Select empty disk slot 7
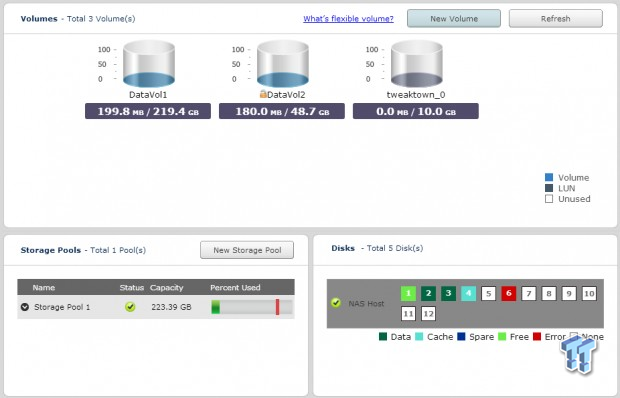The image size is (620, 398). click(529, 294)
